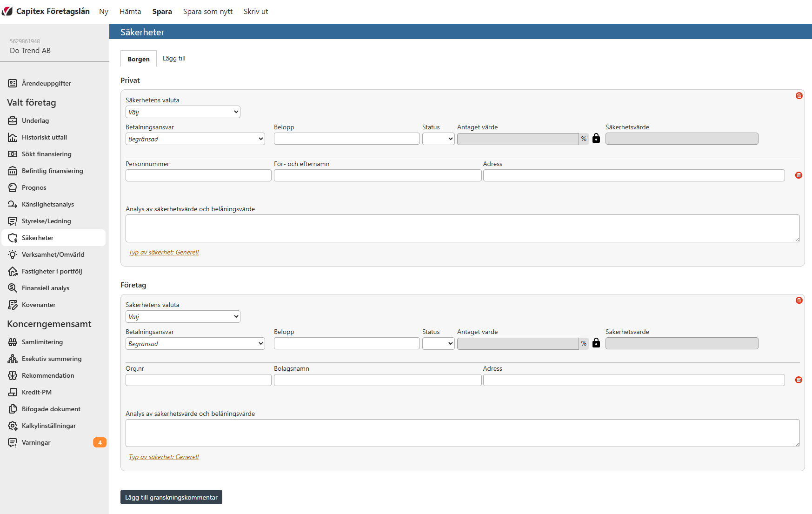
Task: Click the Kredit-PM icon
Action: point(13,392)
